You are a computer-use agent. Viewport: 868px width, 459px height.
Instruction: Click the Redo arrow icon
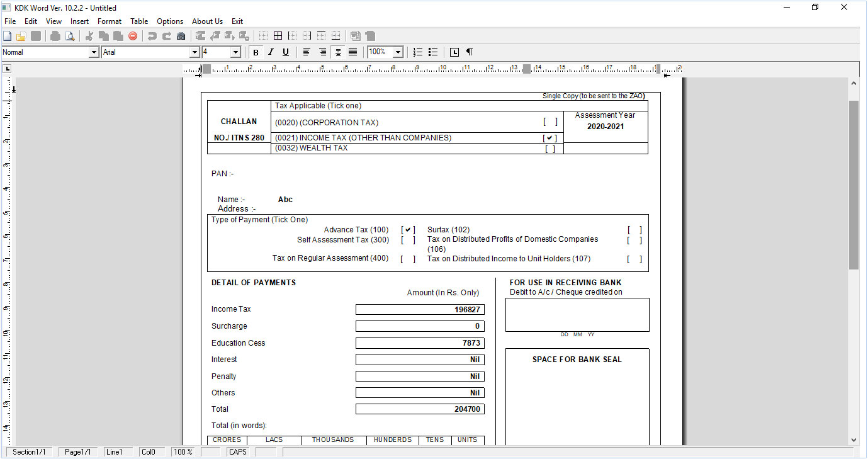pyautogui.click(x=167, y=36)
